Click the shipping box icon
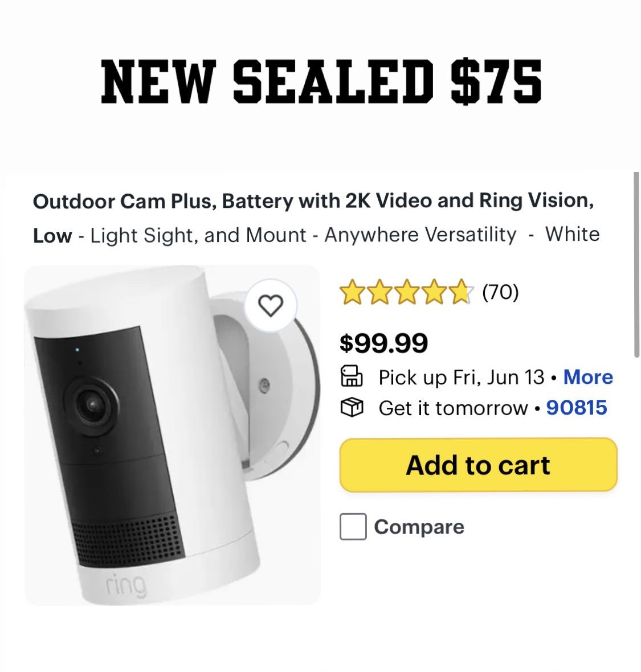This screenshot has height=672, width=641. [351, 408]
